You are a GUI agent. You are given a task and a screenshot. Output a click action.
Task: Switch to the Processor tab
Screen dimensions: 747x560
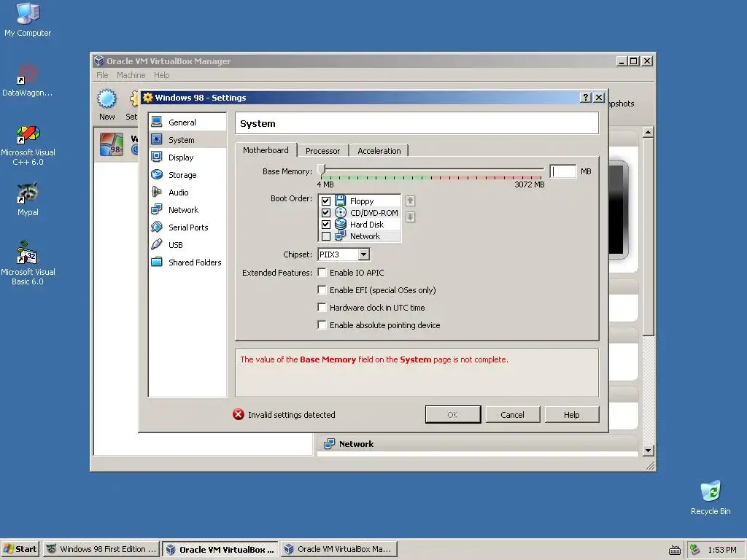pos(322,150)
